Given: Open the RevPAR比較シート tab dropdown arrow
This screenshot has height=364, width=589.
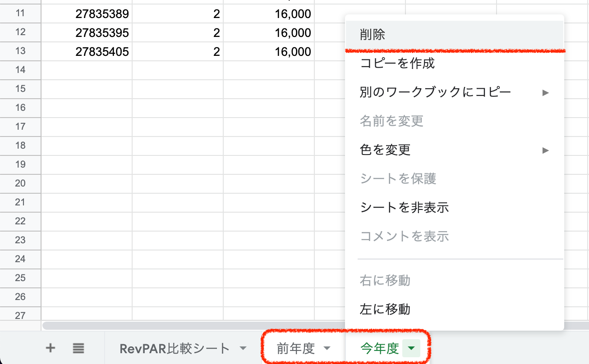Looking at the screenshot, I should coord(243,348).
